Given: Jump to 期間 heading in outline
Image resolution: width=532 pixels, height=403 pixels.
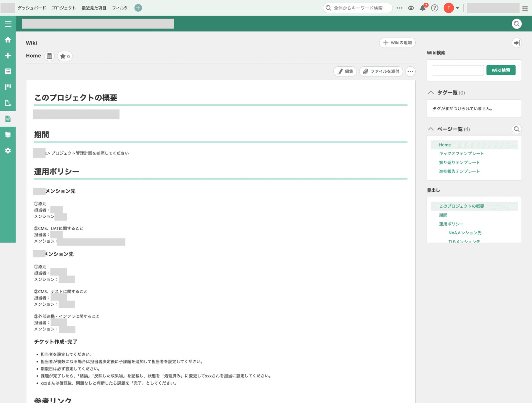Looking at the screenshot, I should [443, 215].
